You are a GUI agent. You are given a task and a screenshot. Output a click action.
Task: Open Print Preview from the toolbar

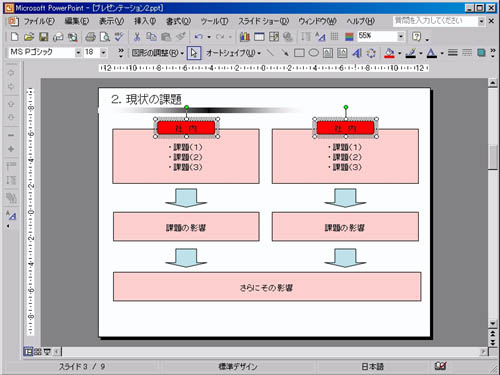pos(105,37)
